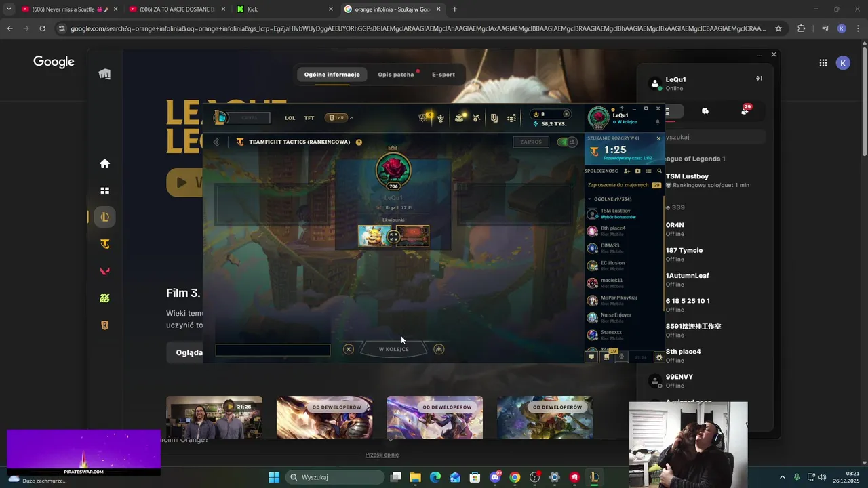Add a friend in Społeczność panel
The height and width of the screenshot is (488, 868).
pos(627,171)
